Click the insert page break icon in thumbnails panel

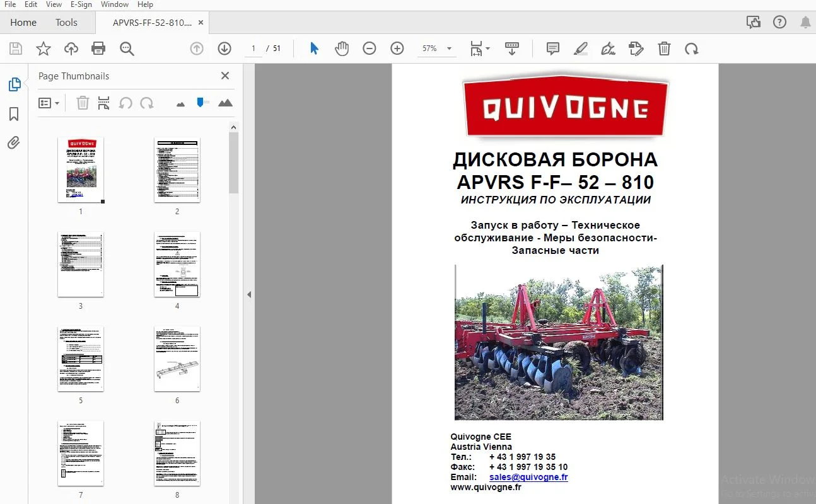point(104,103)
